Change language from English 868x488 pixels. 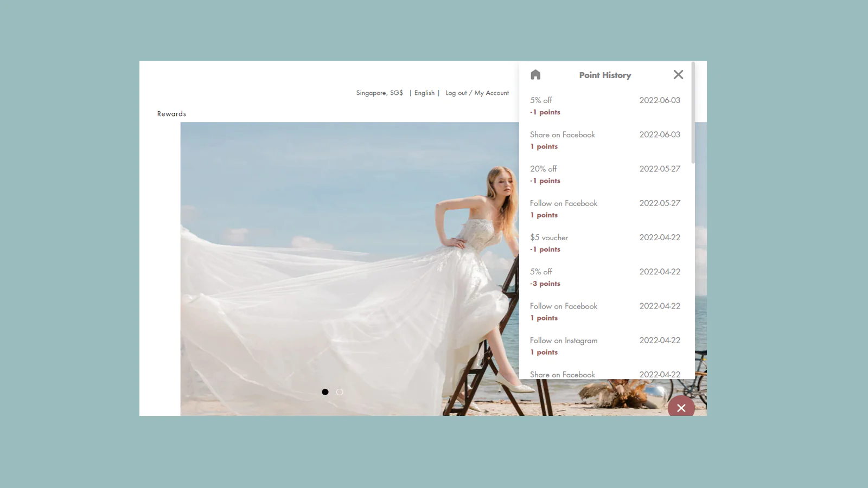click(x=424, y=93)
